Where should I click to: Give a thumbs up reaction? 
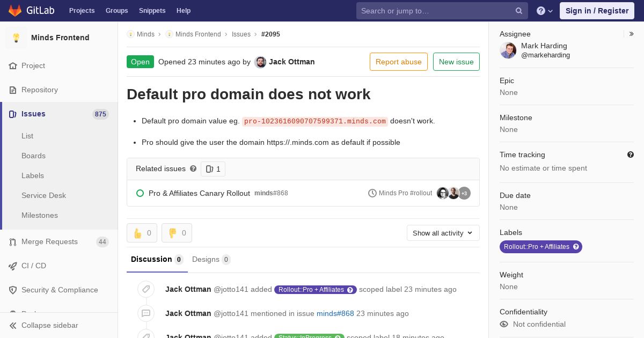tap(142, 233)
